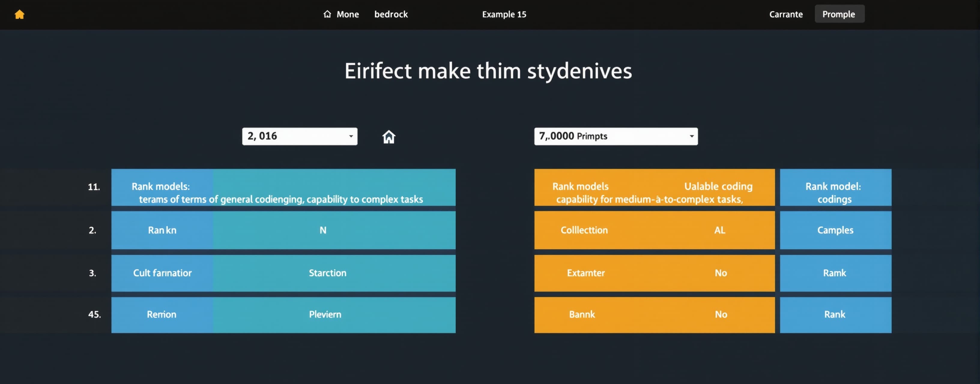Click row number 3.
The width and height of the screenshot is (980, 384).
pos(92,273)
